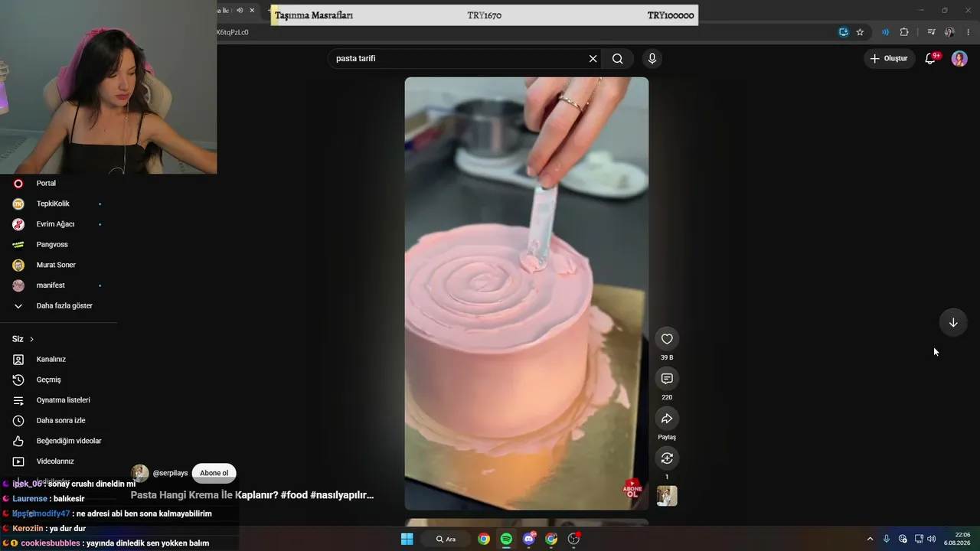Open the Siz section header

point(23,339)
